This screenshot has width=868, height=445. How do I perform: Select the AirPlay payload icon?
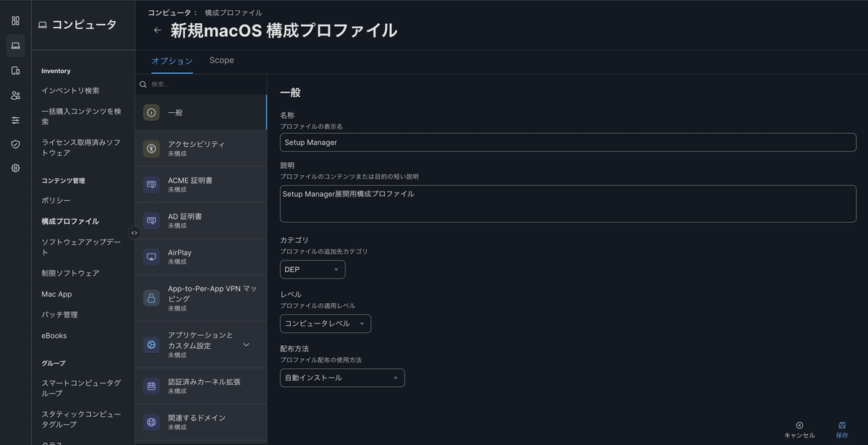(151, 256)
